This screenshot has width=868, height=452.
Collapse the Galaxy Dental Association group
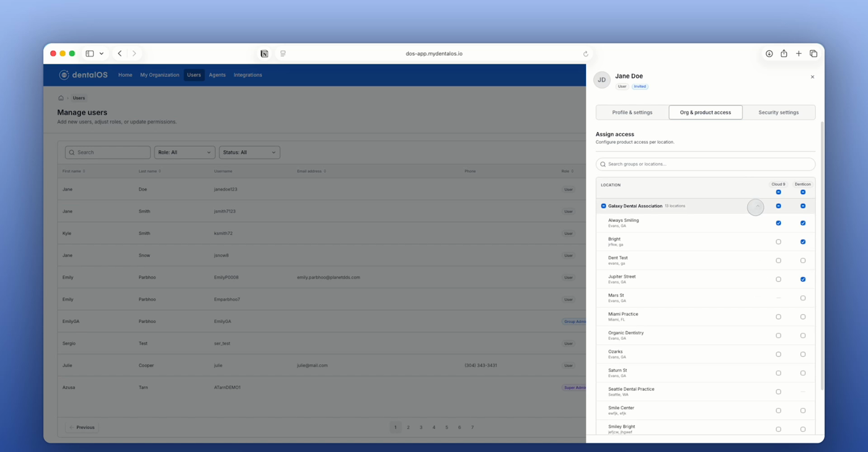[x=757, y=206]
